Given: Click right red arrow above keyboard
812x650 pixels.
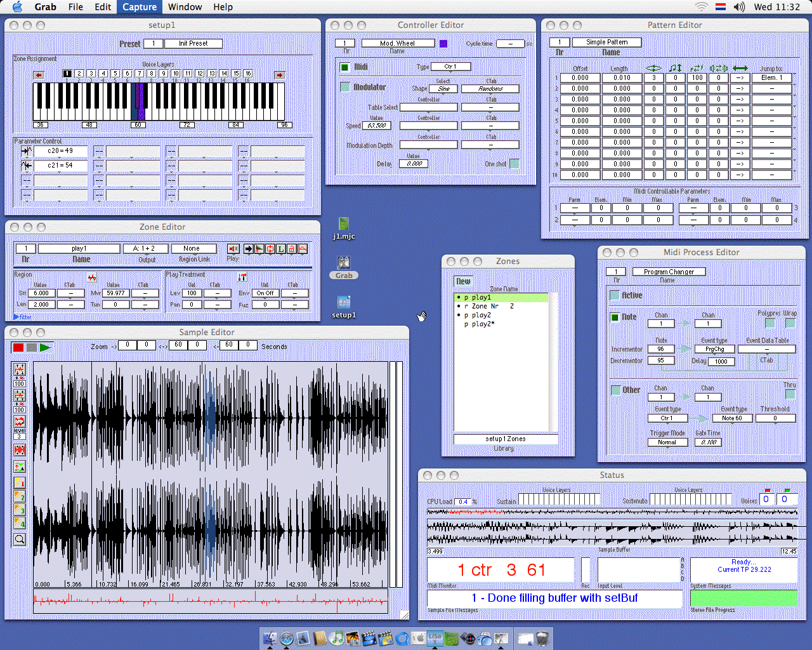Looking at the screenshot, I should click(x=279, y=75).
